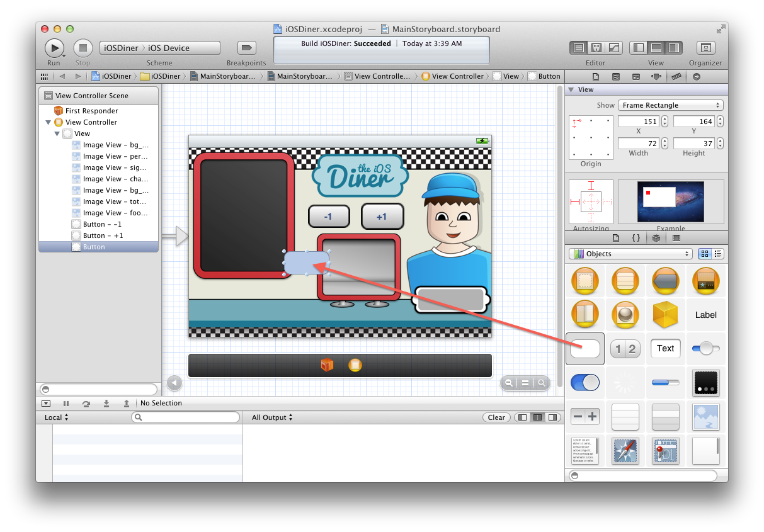Show the File Template library
Image resolution: width=764 pixels, height=532 pixels.
[x=616, y=238]
